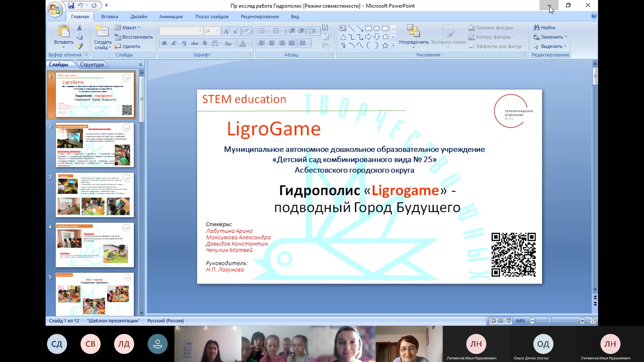644x362 pixels.
Task: Click the Format Painter brush icon
Action: coord(79,47)
